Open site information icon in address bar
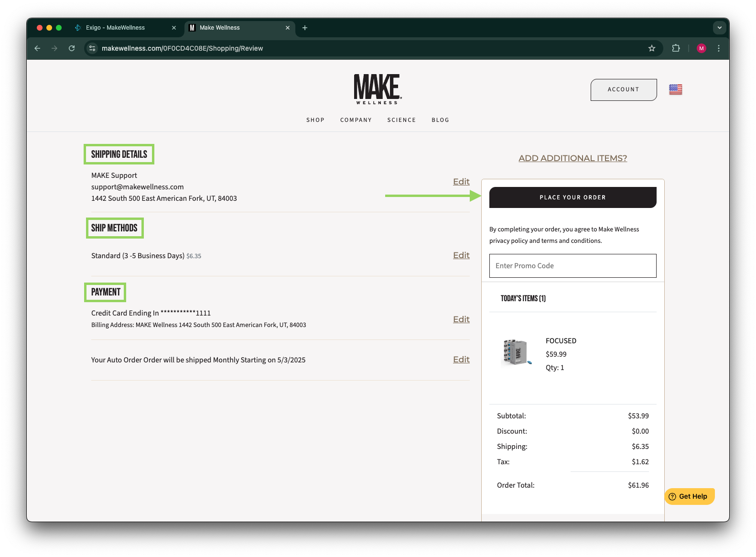The width and height of the screenshot is (756, 557). pyautogui.click(x=93, y=48)
